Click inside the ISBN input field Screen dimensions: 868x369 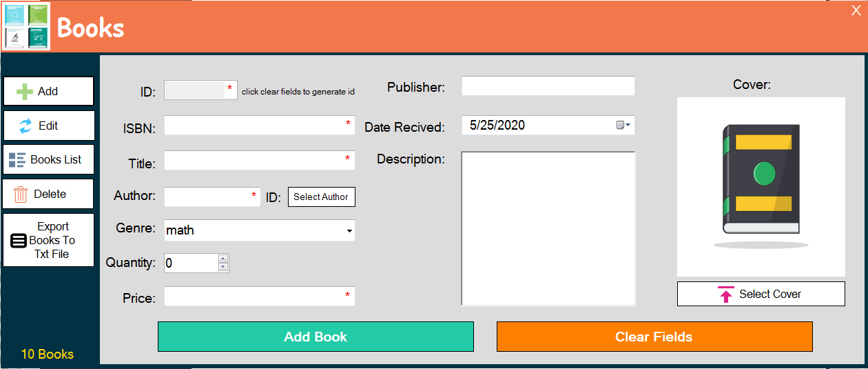coord(260,125)
